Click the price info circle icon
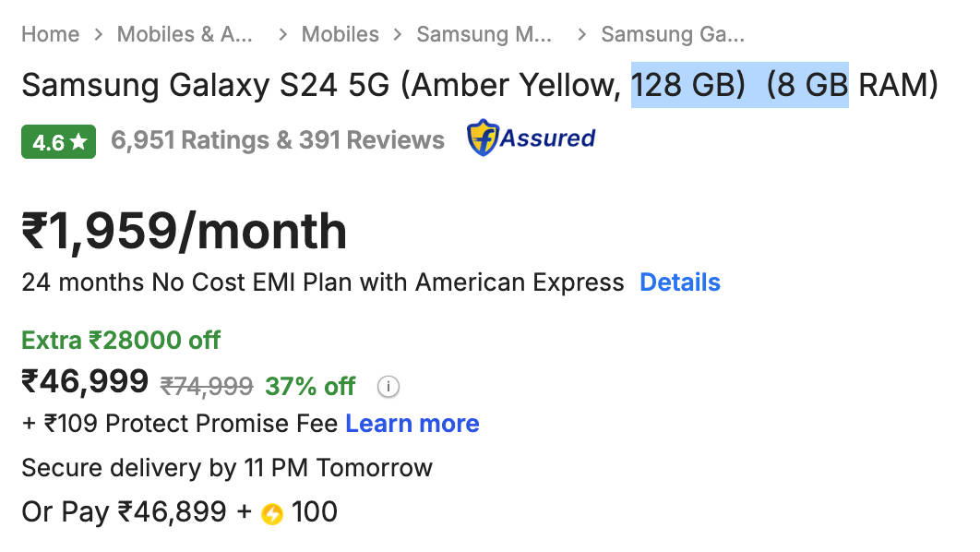 [388, 387]
